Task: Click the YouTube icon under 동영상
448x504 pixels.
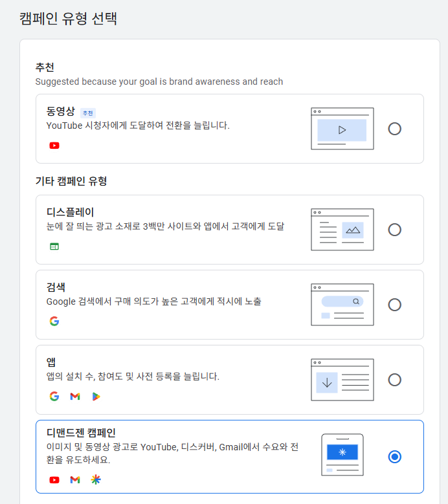Action: click(x=54, y=146)
